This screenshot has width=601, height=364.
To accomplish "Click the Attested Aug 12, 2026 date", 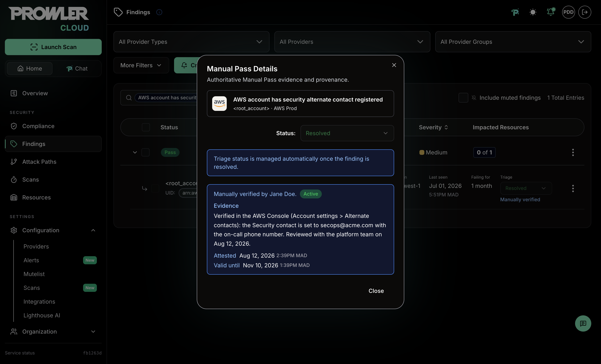I will [257, 255].
